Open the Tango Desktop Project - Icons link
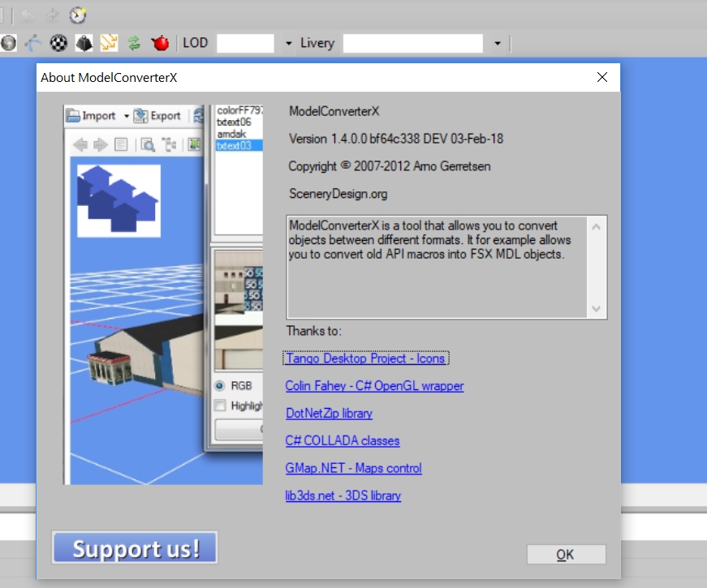The image size is (707, 588). click(365, 358)
